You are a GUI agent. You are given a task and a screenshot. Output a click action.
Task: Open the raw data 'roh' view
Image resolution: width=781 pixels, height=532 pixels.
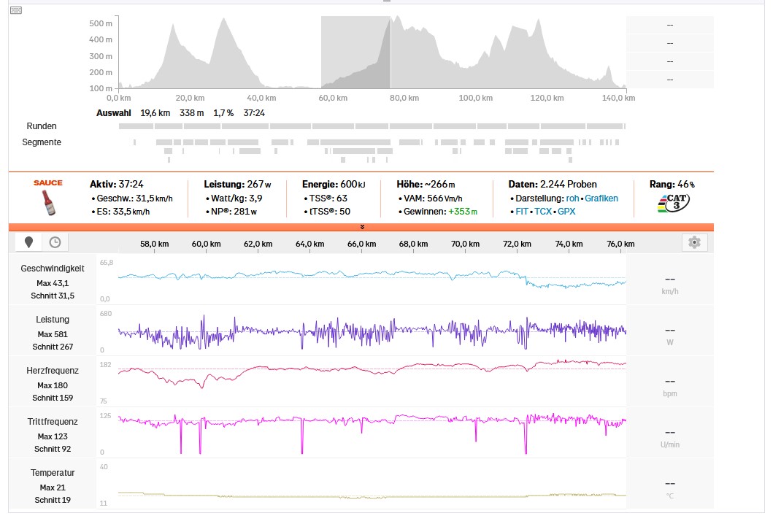click(x=572, y=198)
